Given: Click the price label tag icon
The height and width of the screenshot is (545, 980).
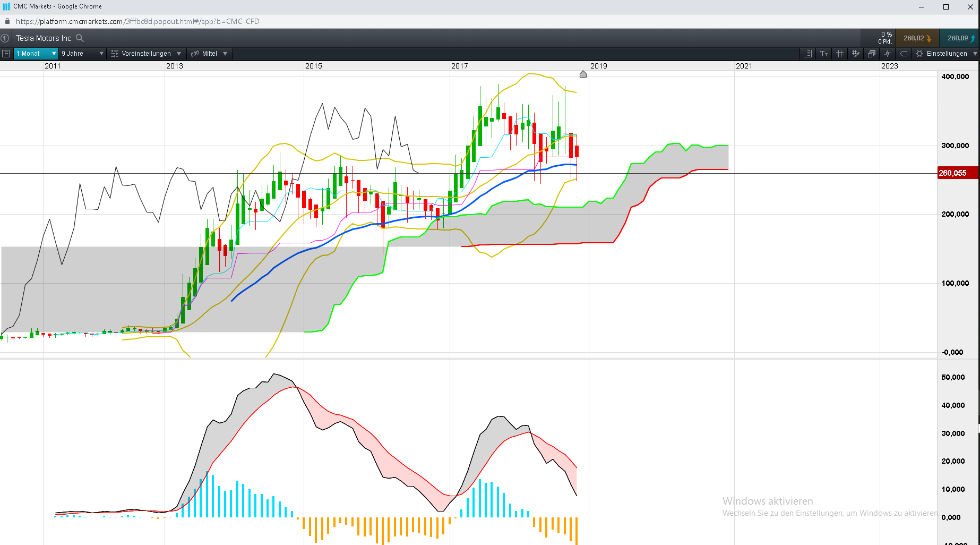Looking at the screenshot, I should coord(904,54).
